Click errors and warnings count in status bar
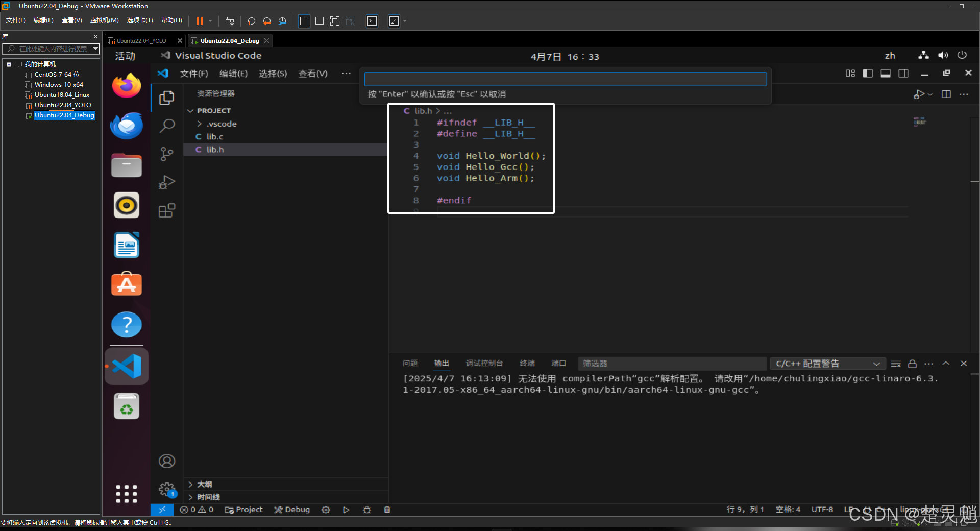The image size is (980, 531). tap(197, 510)
